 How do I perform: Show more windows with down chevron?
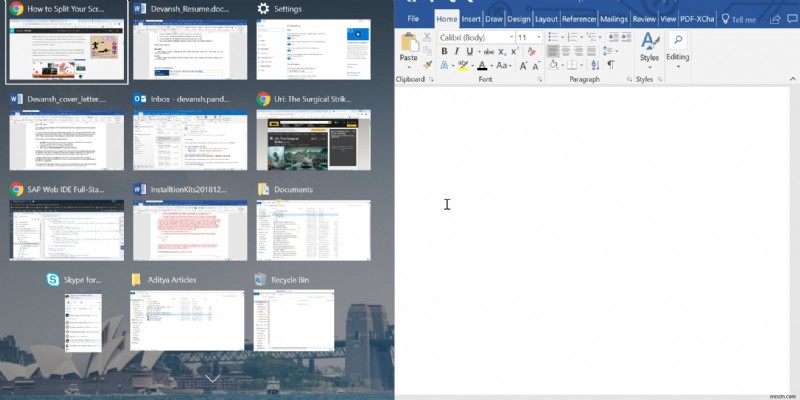212,378
